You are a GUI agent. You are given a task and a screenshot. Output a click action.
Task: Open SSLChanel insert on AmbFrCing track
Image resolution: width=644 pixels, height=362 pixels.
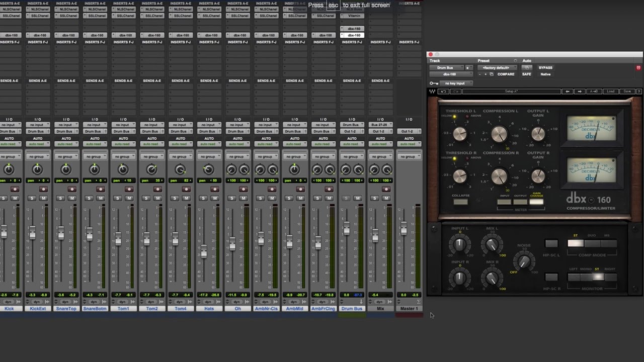323,16
